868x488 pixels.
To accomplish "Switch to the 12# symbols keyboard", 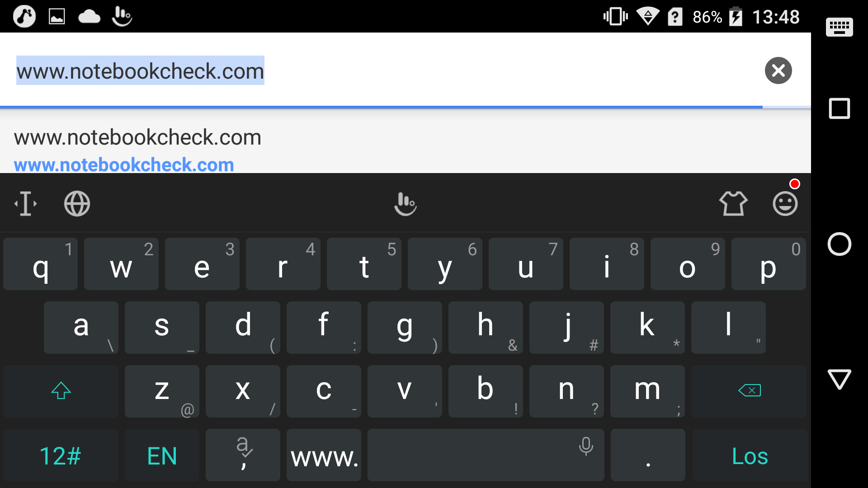I will 61,455.
